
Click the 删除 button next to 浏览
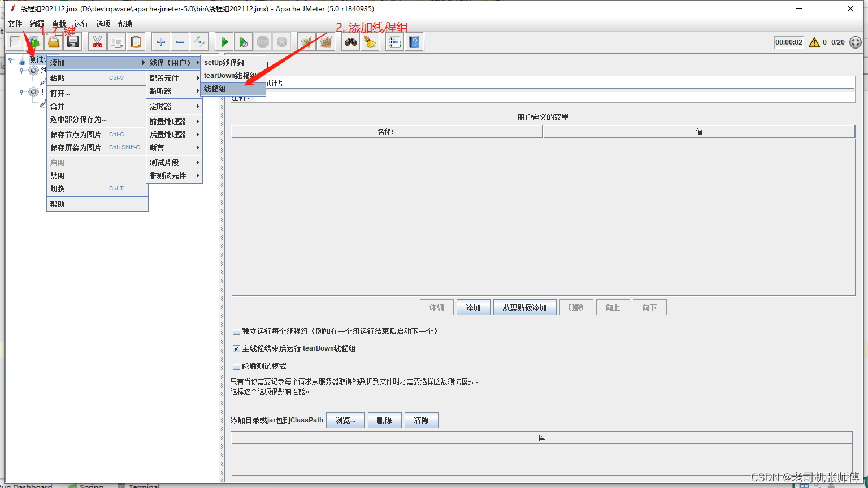pyautogui.click(x=385, y=420)
